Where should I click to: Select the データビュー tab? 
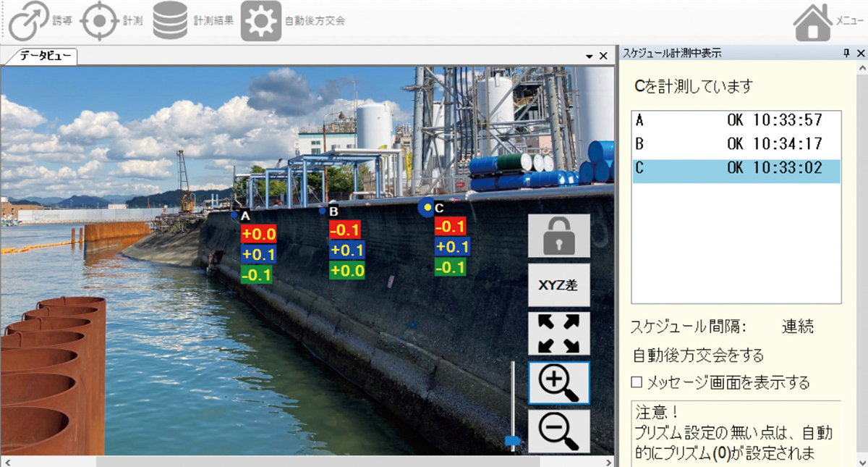tap(38, 56)
